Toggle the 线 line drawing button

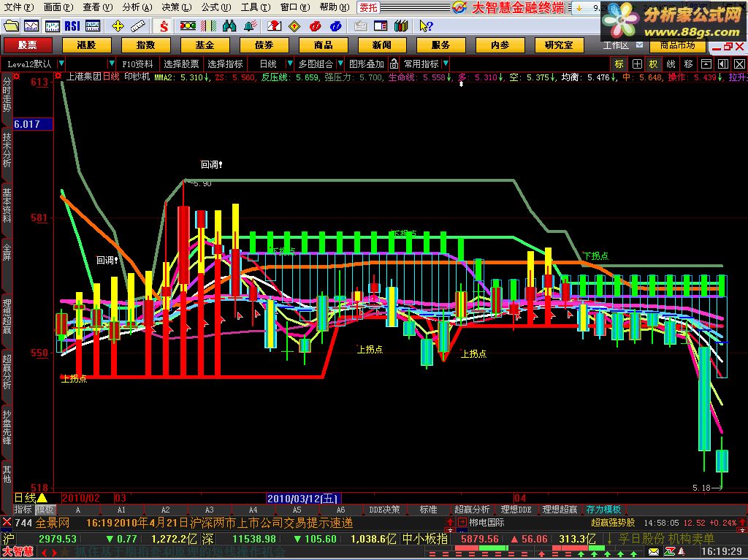click(x=671, y=64)
